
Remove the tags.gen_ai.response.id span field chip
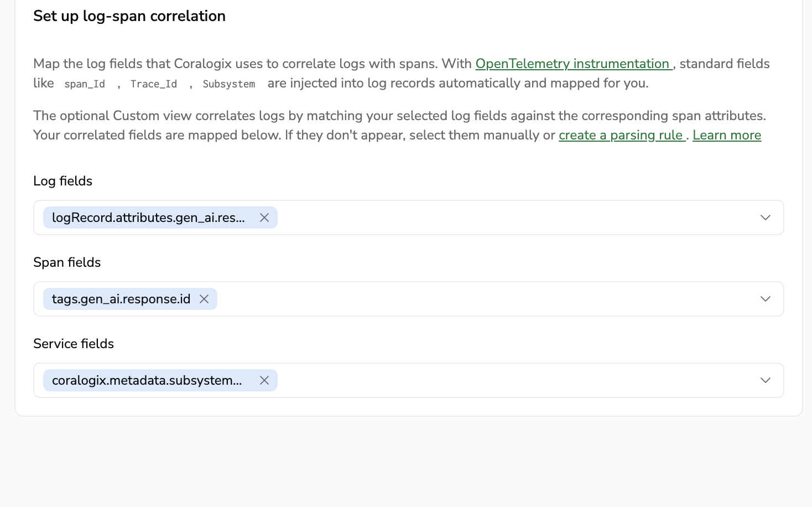(204, 299)
